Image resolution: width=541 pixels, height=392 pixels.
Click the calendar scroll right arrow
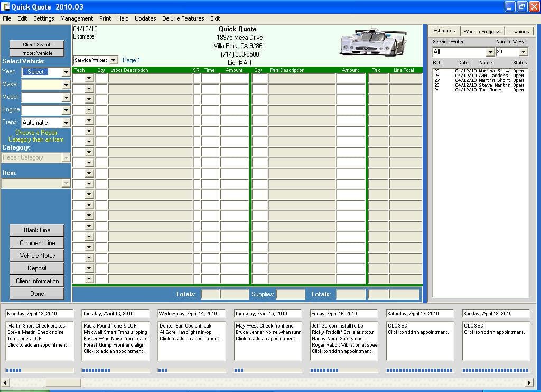(x=529, y=382)
